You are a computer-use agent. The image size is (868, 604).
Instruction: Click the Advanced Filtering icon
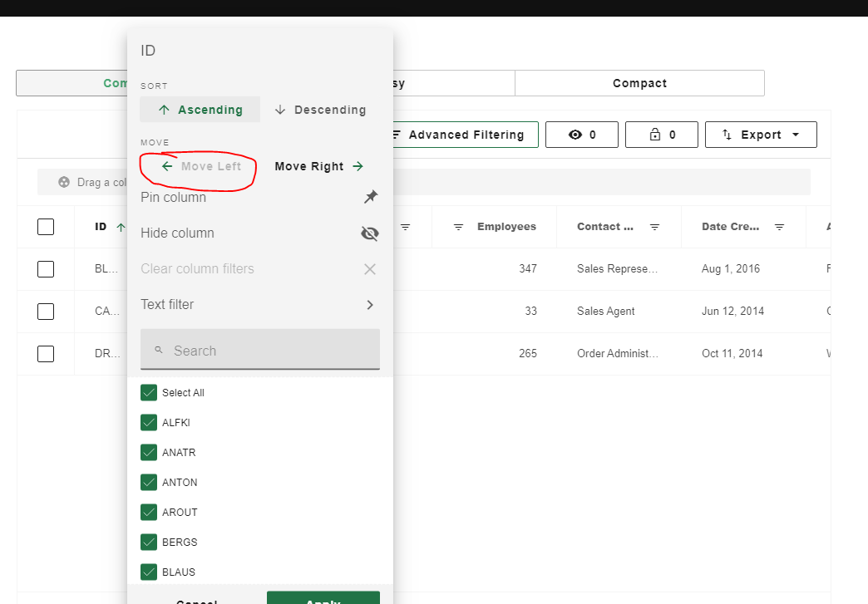click(397, 135)
